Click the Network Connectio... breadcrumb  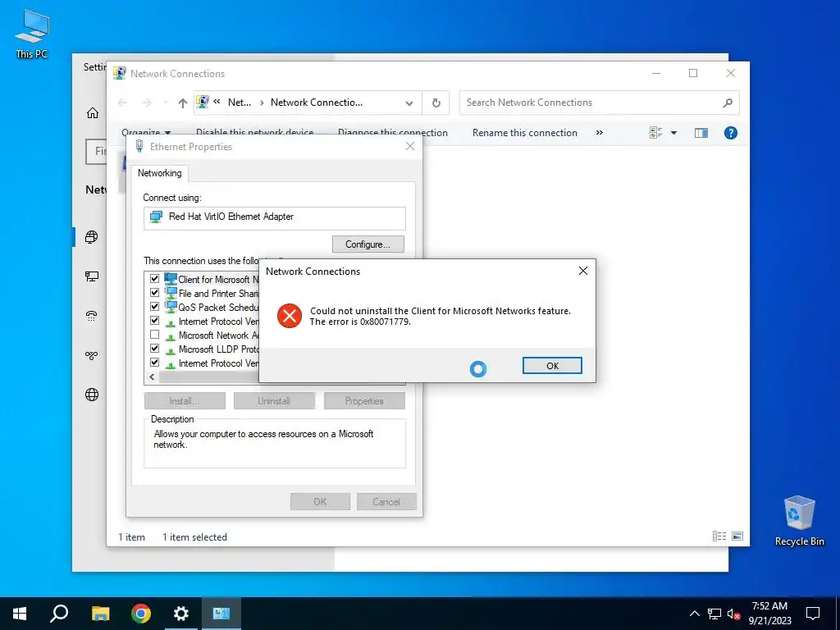[317, 103]
